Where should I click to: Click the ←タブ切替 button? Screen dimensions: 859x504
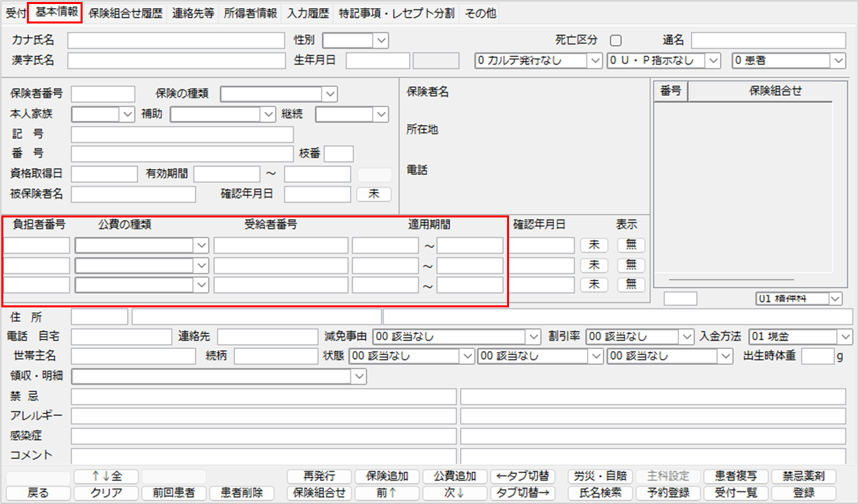(523, 476)
